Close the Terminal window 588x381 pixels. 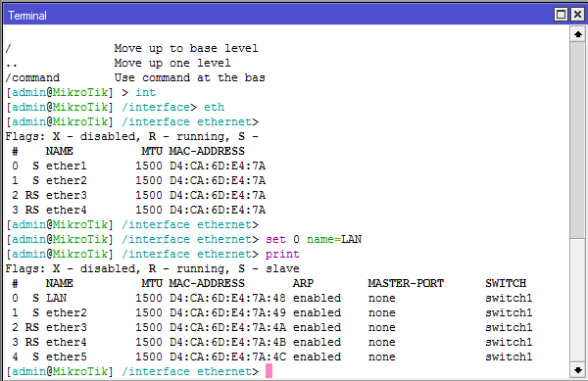click(577, 15)
